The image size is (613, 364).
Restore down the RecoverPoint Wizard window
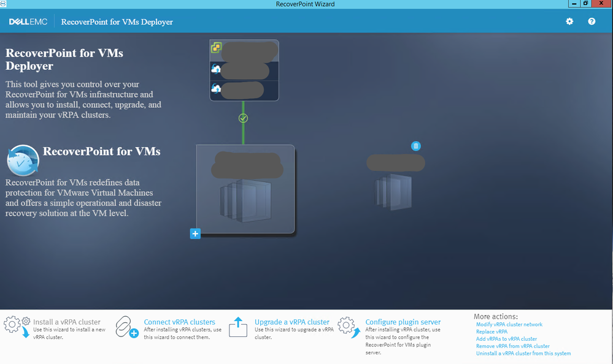click(x=585, y=4)
